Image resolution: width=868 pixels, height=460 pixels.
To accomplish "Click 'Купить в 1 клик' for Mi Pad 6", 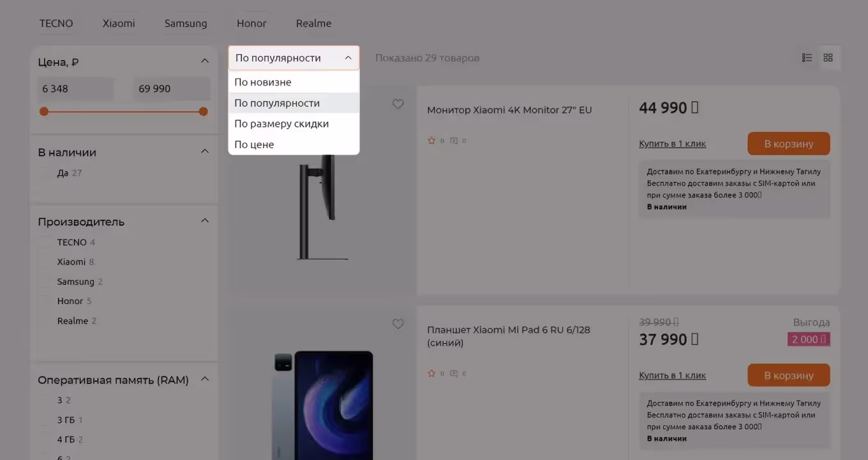I will 672,376.
